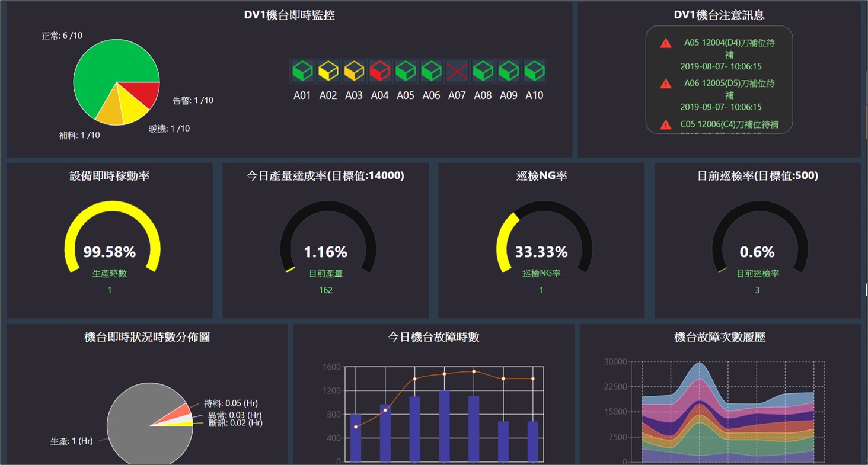
Task: Click the 1.16% gauge value
Action: (x=325, y=252)
